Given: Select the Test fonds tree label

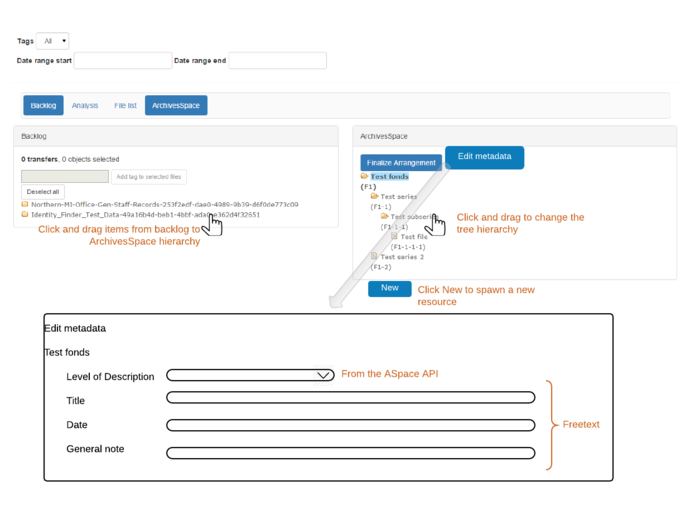Looking at the screenshot, I should point(389,177).
